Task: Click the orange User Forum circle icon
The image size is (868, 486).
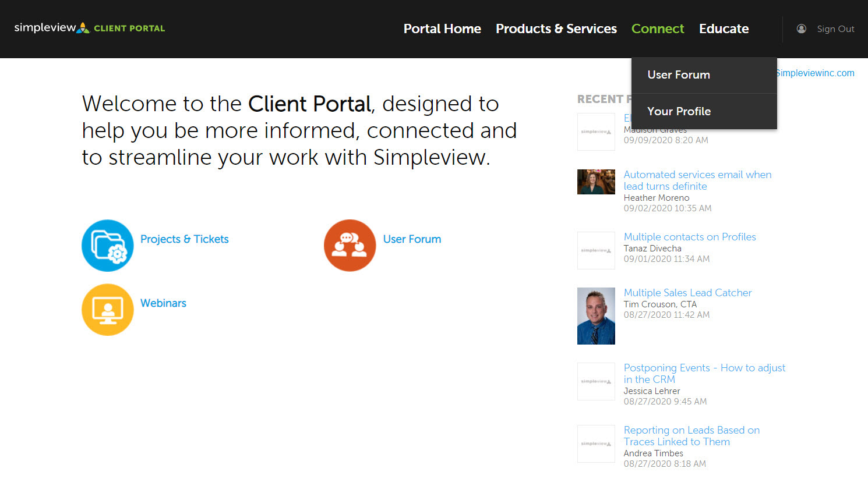Action: pos(350,246)
